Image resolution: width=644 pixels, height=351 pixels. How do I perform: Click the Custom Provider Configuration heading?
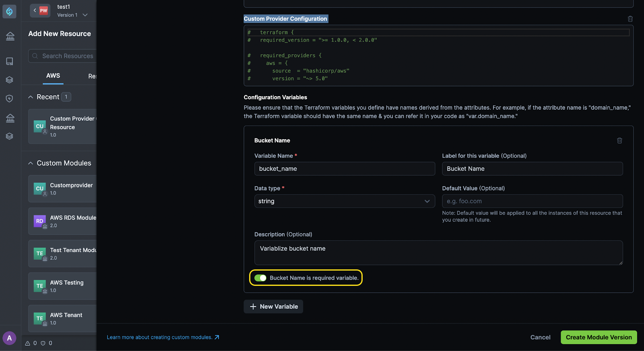(x=285, y=19)
